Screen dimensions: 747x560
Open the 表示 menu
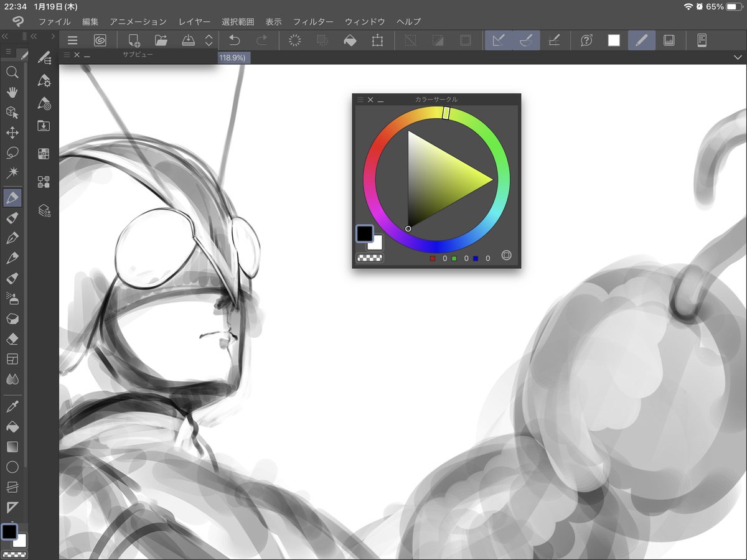(273, 22)
